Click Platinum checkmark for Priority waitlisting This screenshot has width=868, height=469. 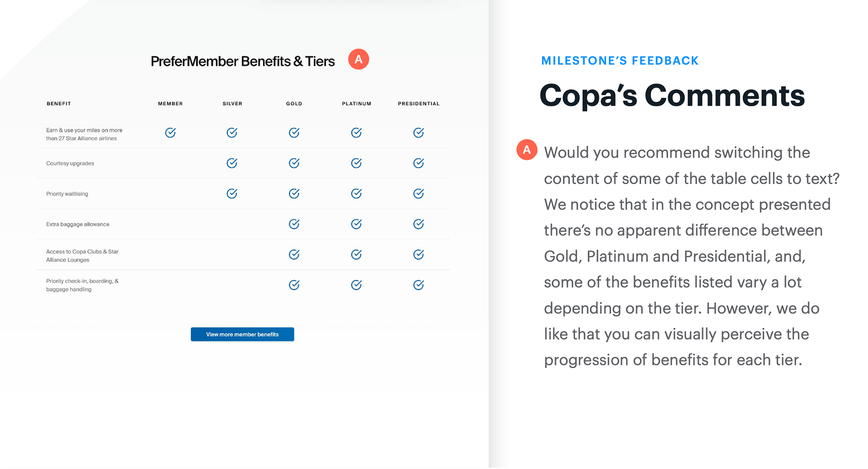tap(356, 194)
